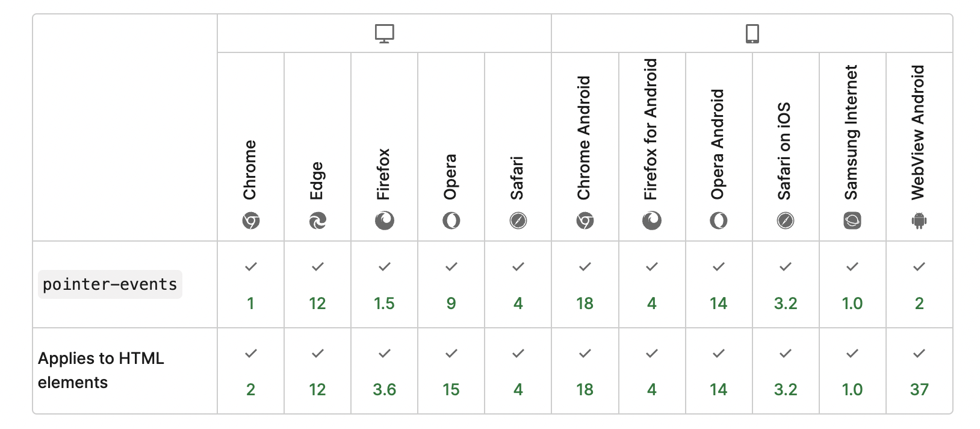Click the mobile device icon header
Image resolution: width=980 pixels, height=429 pixels.
click(x=752, y=33)
